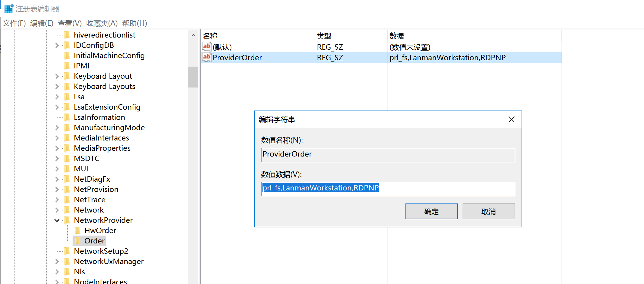
Task: Click the ProviderOrder string value icon
Action: (207, 57)
